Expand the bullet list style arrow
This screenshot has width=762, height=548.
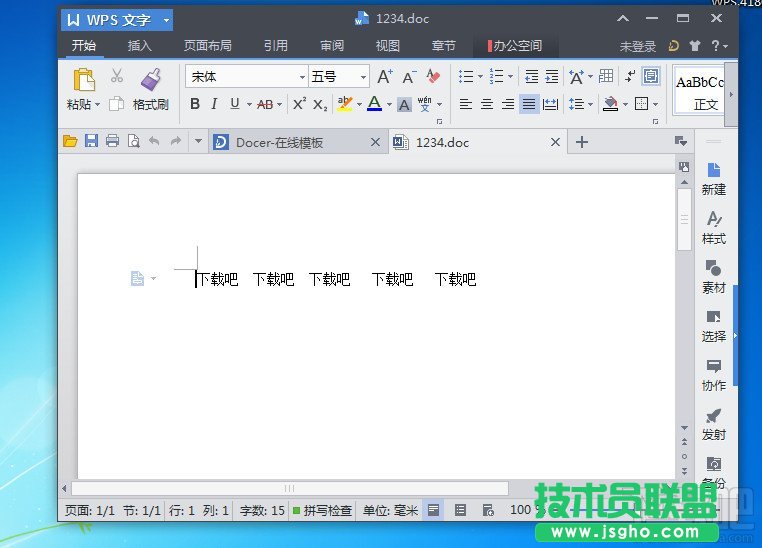click(x=480, y=76)
